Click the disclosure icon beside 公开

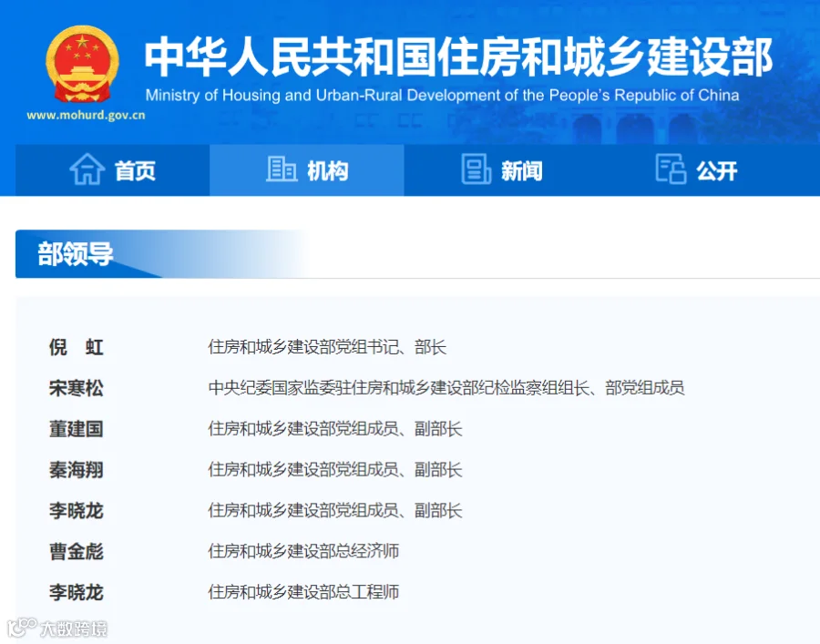point(671,169)
